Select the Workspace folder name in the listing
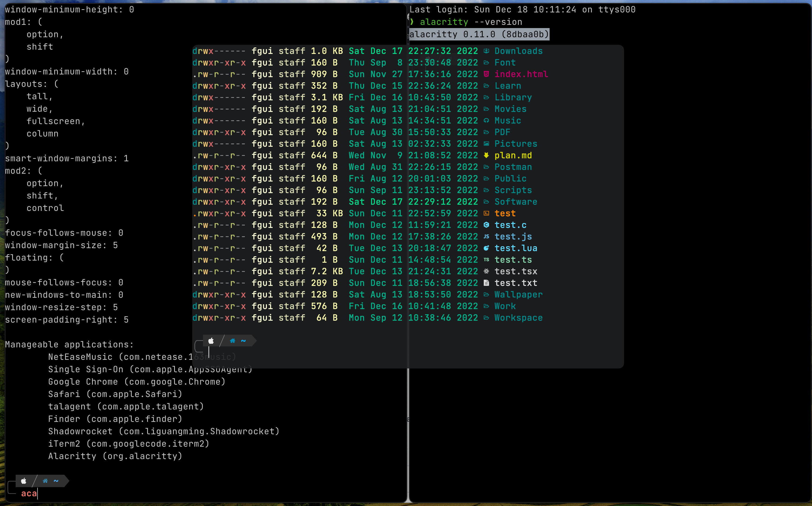812x506 pixels. pyautogui.click(x=518, y=318)
